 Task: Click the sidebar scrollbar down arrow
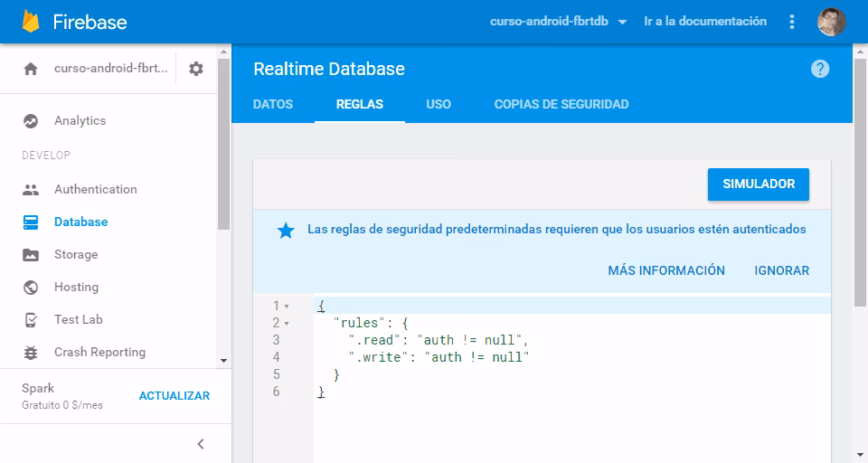[x=223, y=361]
